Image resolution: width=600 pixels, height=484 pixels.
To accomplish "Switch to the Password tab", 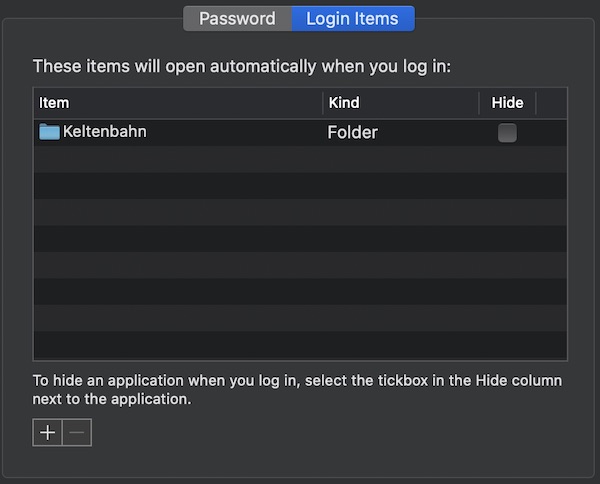I will (237, 18).
